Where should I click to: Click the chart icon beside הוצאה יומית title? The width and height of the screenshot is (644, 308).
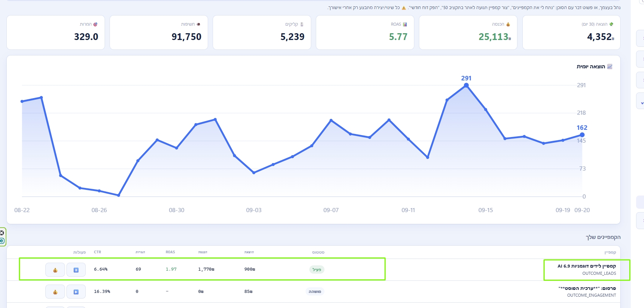pyautogui.click(x=610, y=66)
